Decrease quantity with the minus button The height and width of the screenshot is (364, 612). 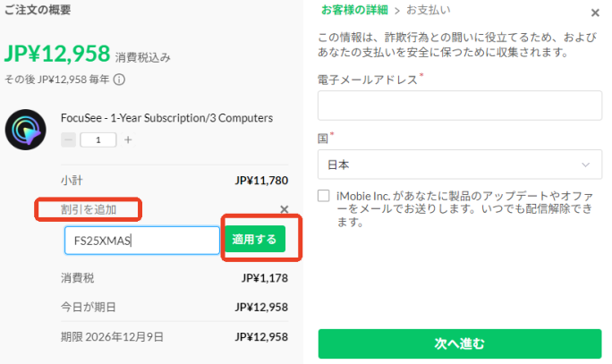click(69, 140)
